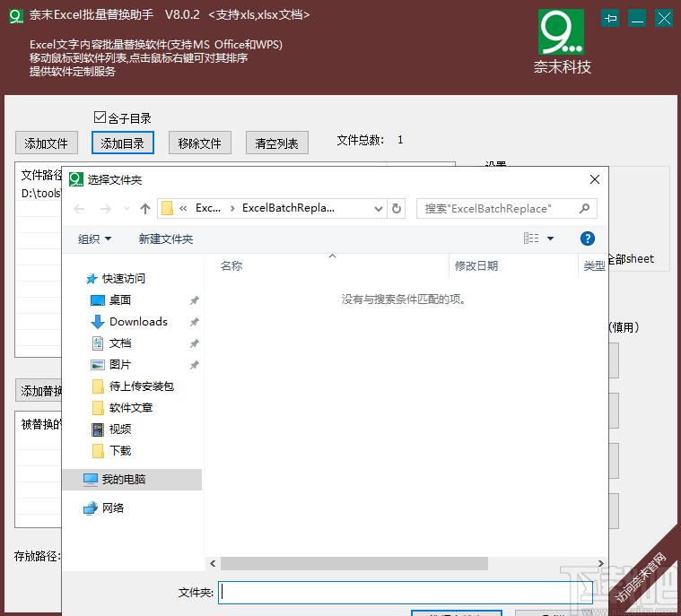Select 网络 in the navigation pane

tap(113, 508)
